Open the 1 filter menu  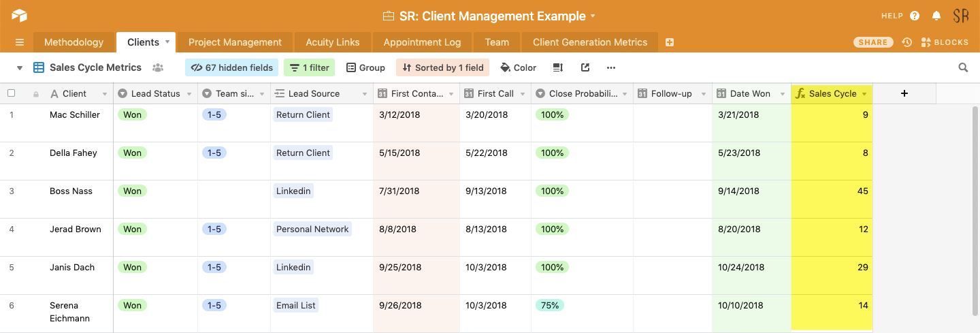(x=309, y=67)
